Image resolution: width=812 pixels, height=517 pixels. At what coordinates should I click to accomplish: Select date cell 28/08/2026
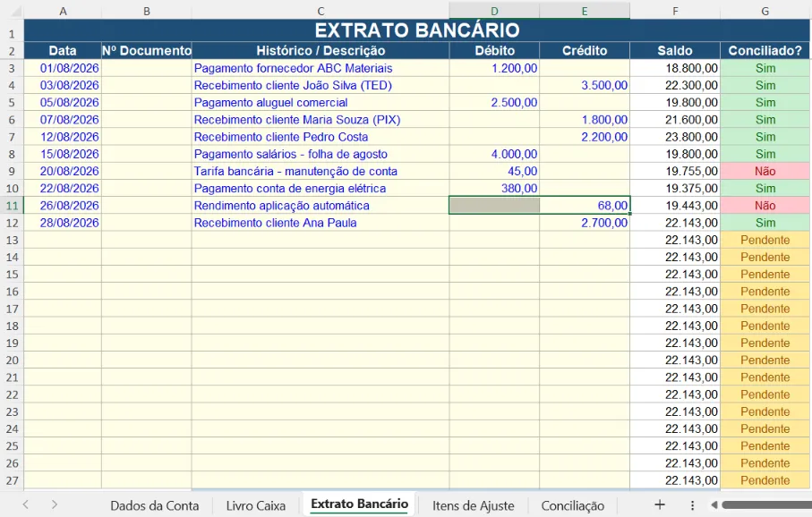63,223
